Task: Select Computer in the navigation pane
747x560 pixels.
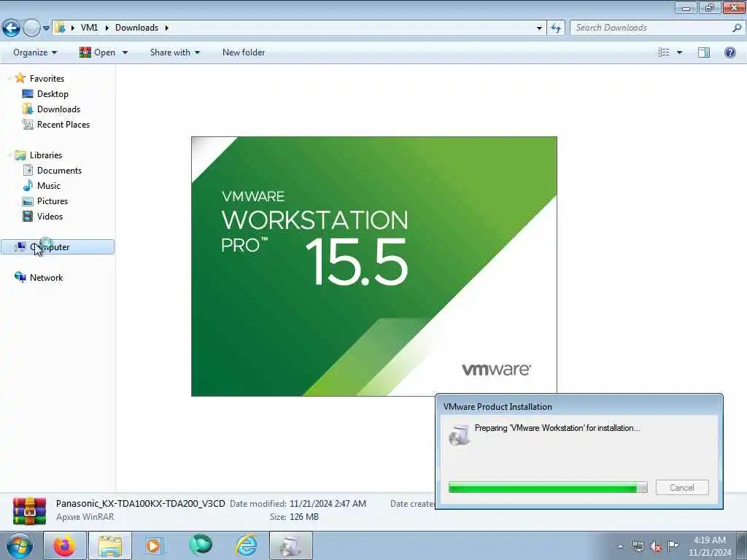Action: [58, 246]
